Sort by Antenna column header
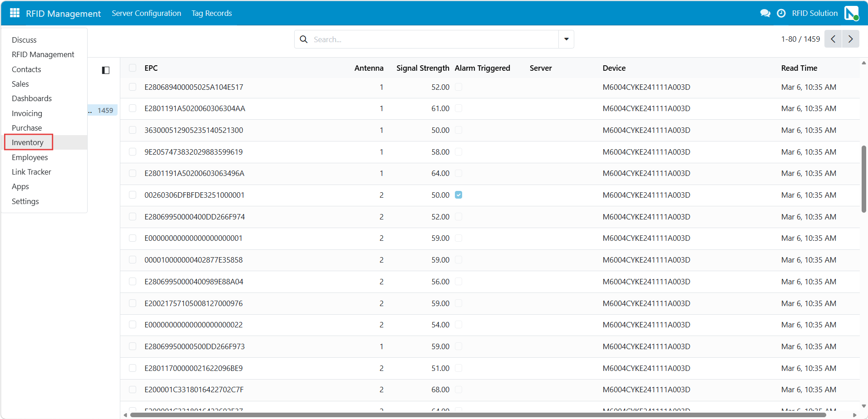The width and height of the screenshot is (868, 419). coord(369,68)
